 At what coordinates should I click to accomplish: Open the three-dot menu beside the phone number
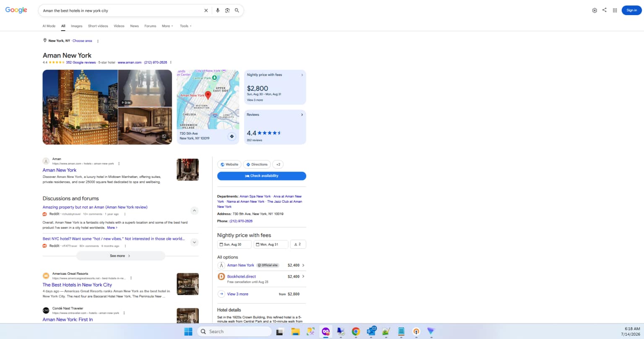coord(171,63)
